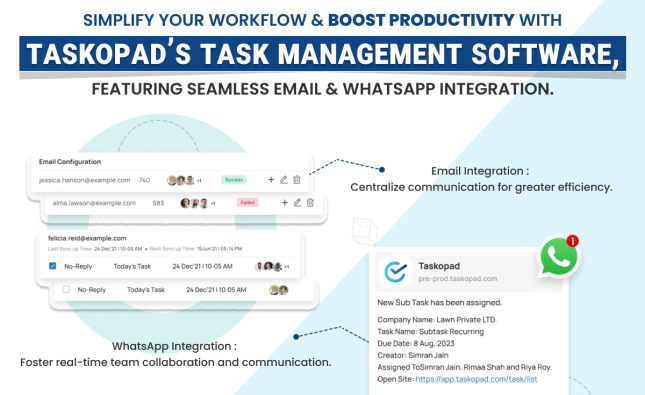This screenshot has height=395, width=645.
Task: Click alma.lawson@example.com email
Action: (94, 203)
